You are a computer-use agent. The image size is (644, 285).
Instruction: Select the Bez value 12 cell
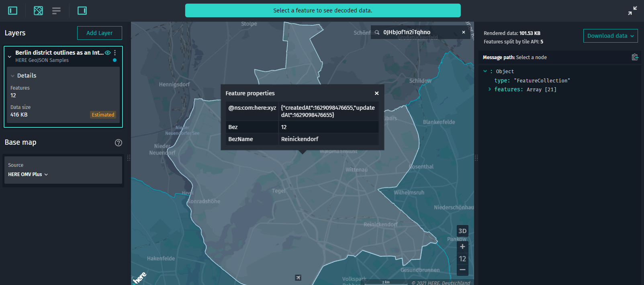click(x=328, y=127)
